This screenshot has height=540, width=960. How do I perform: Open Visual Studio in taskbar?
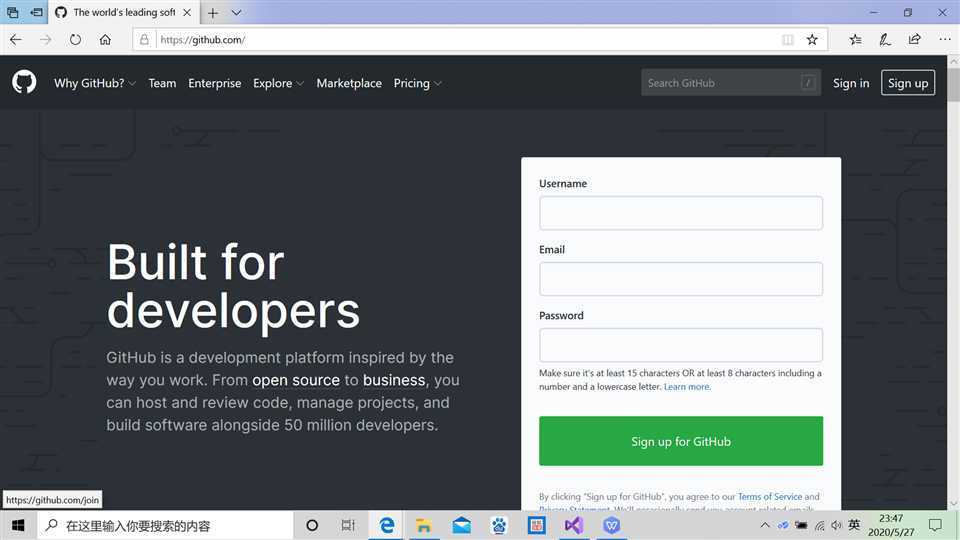tap(574, 525)
